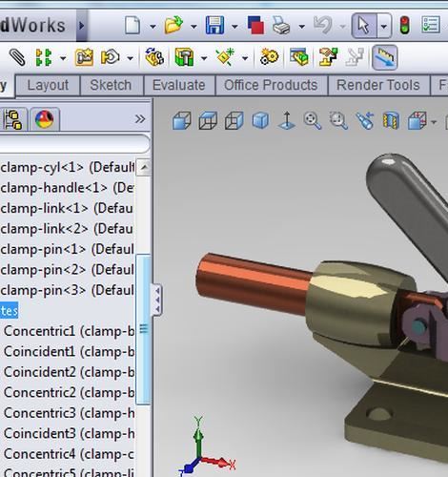This screenshot has height=477, width=448.
Task: Select Shaded With Edges display style
Action: point(182,121)
